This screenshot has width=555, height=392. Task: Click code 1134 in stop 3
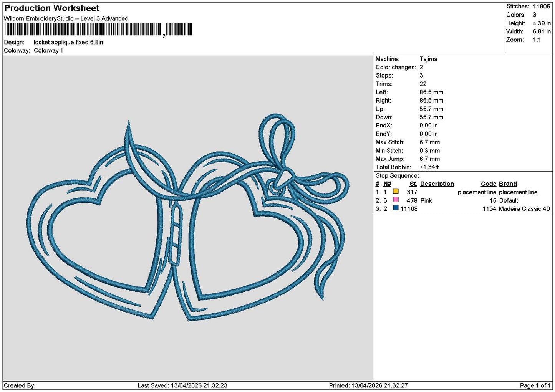coord(489,209)
